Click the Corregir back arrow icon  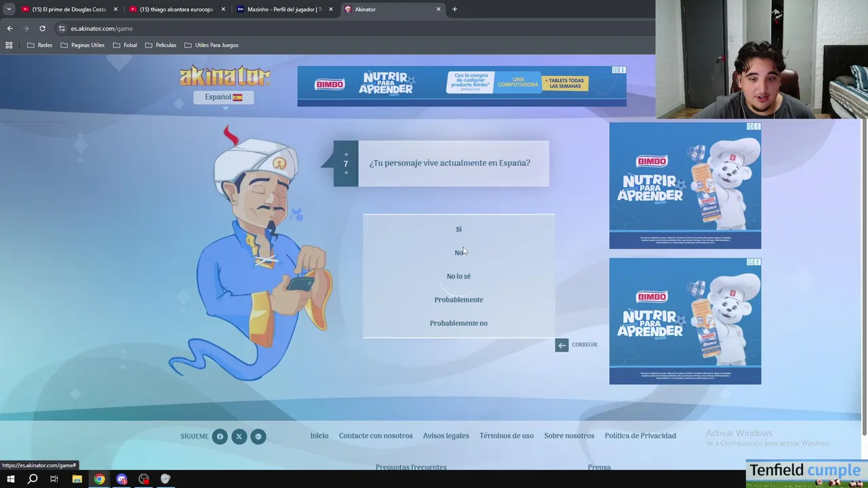[x=561, y=345]
